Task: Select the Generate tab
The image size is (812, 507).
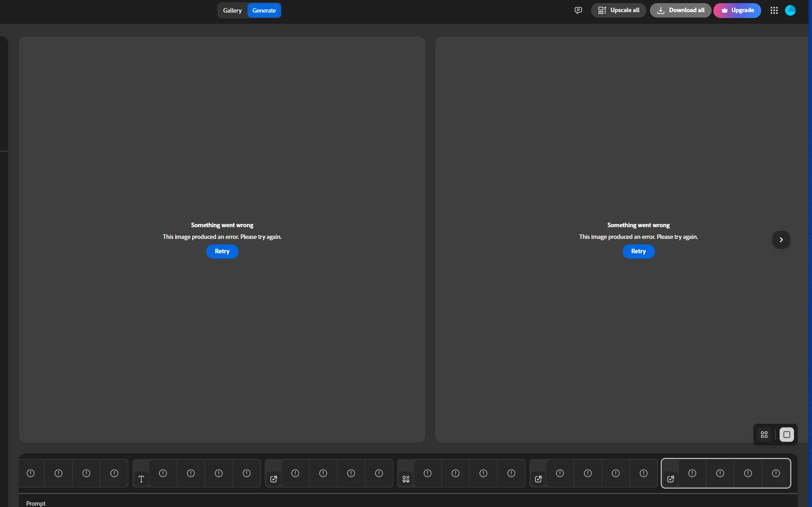Action: 264,10
